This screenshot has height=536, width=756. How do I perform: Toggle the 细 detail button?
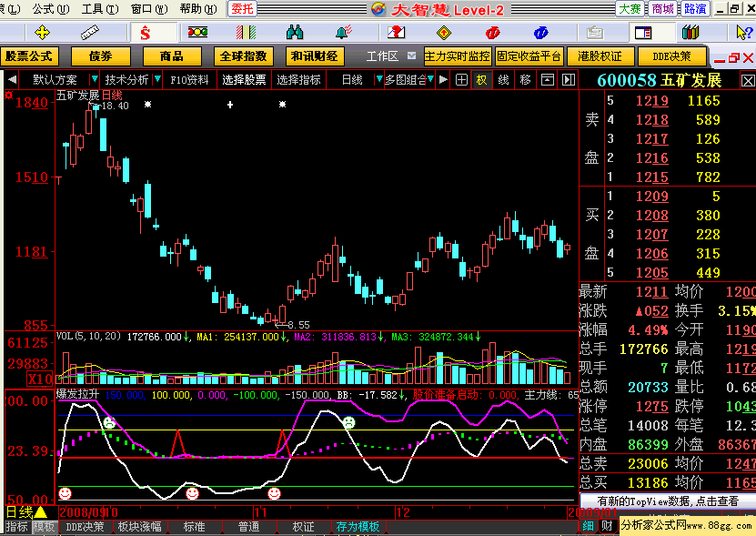click(589, 526)
